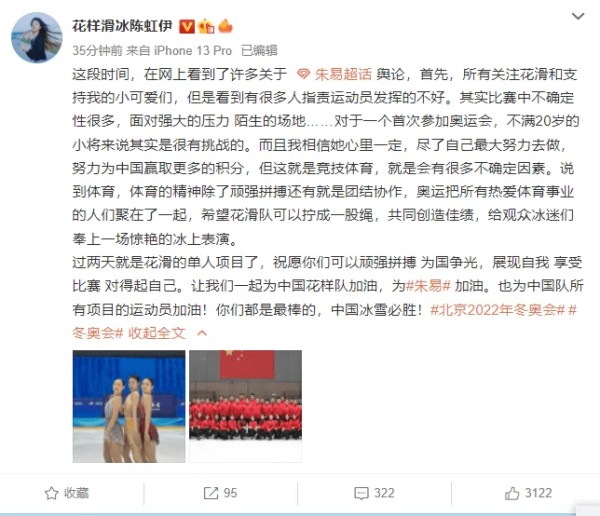Open the post options chevron menu
600x516 pixels.
pos(577,16)
